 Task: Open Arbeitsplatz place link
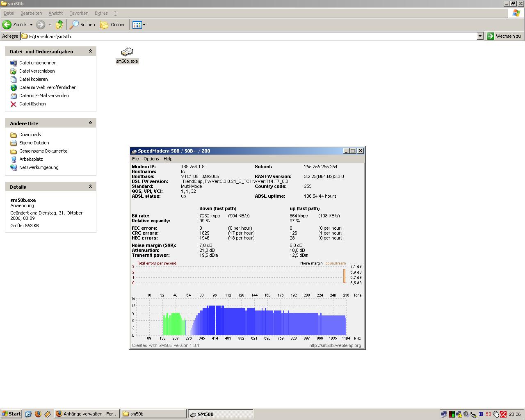pos(31,159)
